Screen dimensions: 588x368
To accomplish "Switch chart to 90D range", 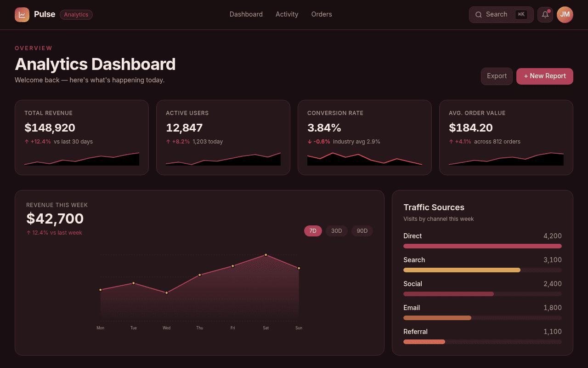I will click(362, 231).
